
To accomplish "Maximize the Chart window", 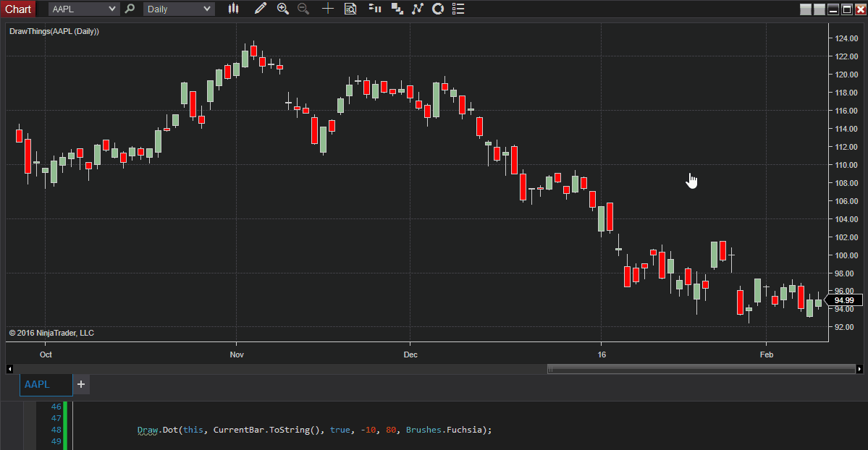I will 847,9.
